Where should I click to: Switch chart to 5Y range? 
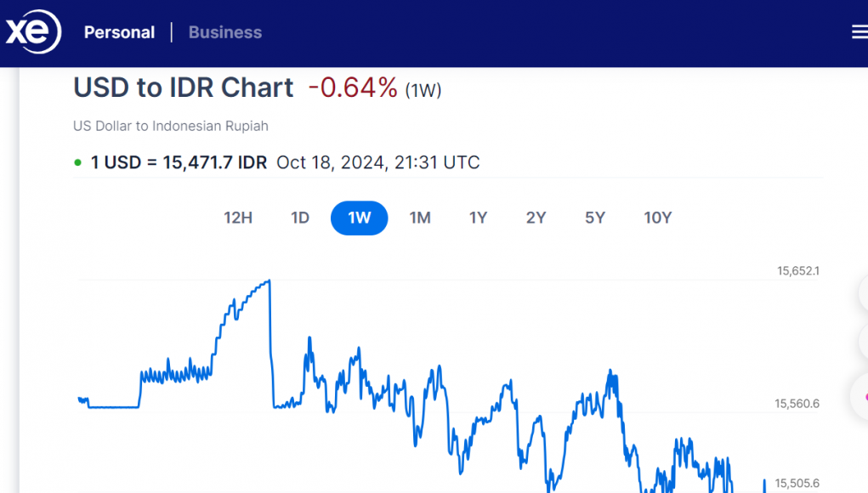(595, 218)
